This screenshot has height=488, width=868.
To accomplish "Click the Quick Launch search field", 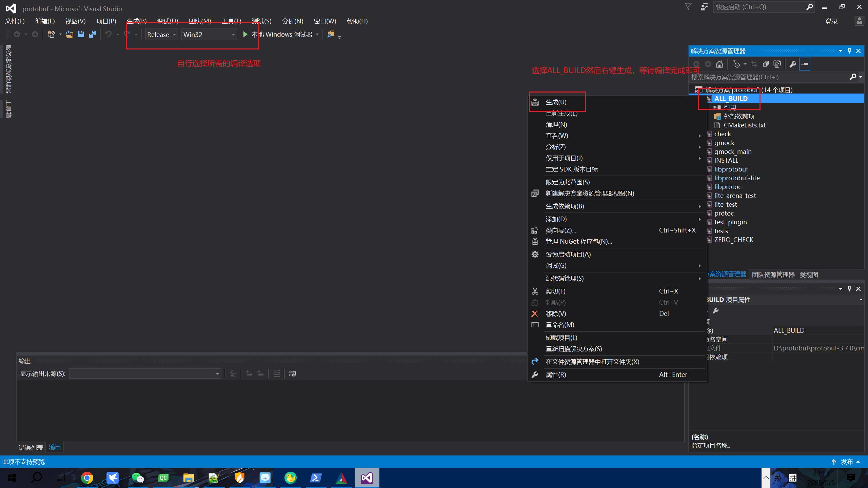I will coord(759,7).
